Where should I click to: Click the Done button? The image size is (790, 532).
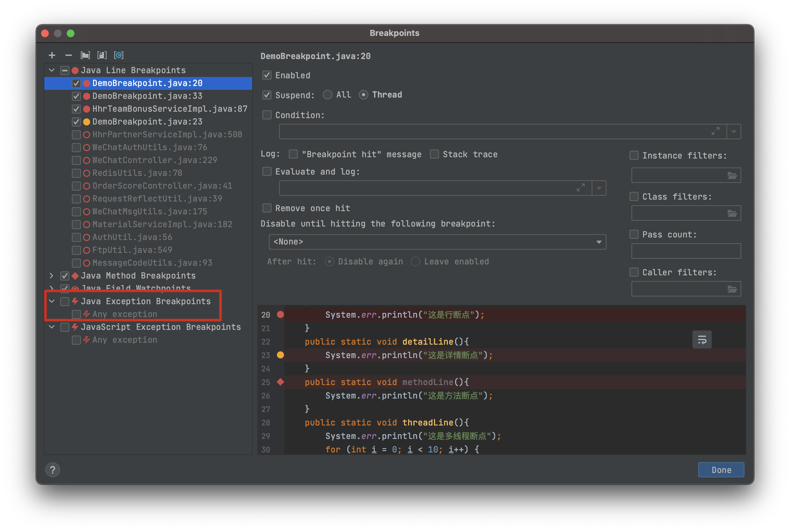(721, 470)
